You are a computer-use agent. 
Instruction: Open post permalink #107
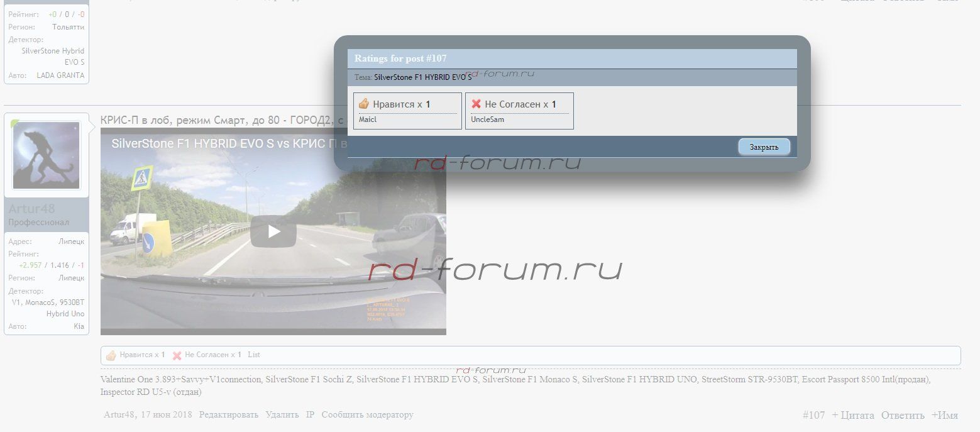(813, 416)
